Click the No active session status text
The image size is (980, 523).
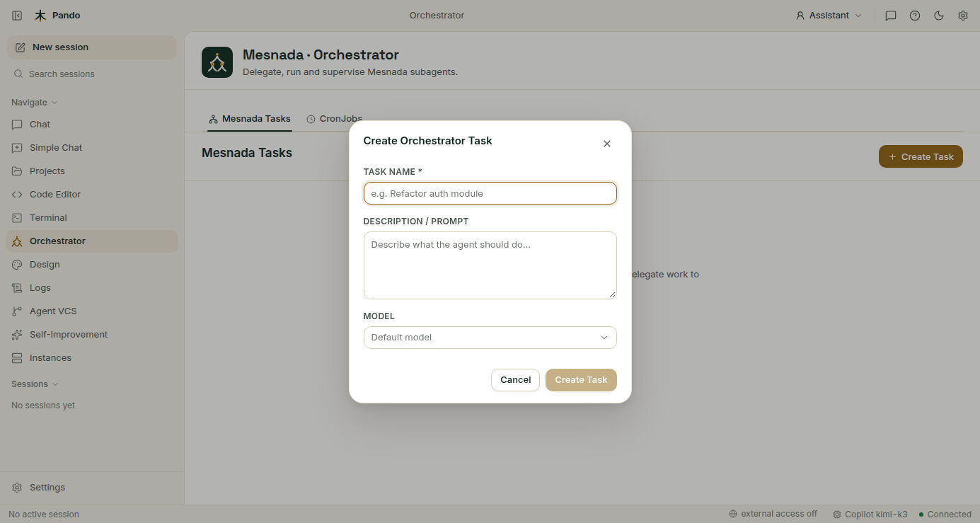pyautogui.click(x=44, y=515)
